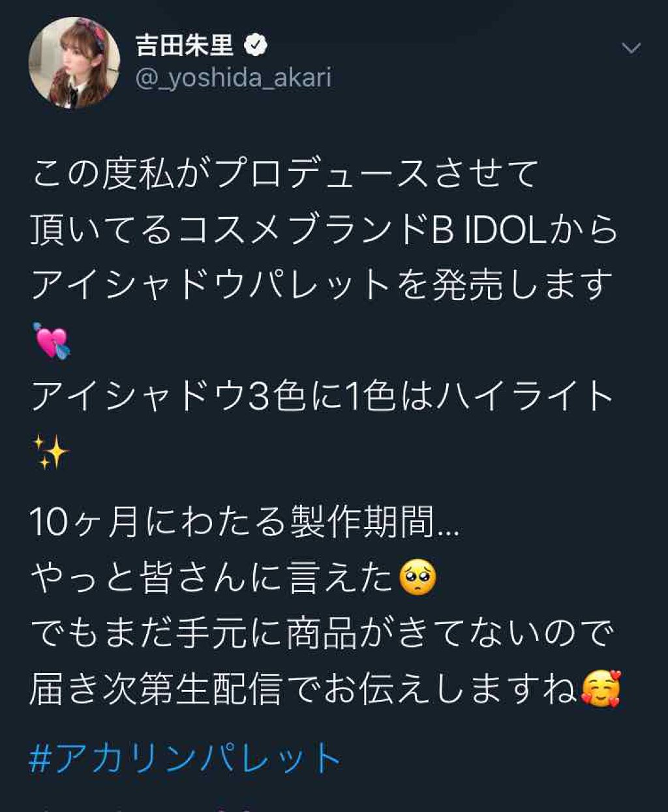
Task: Open the @_yoshida_akari handle link
Action: 234,78
